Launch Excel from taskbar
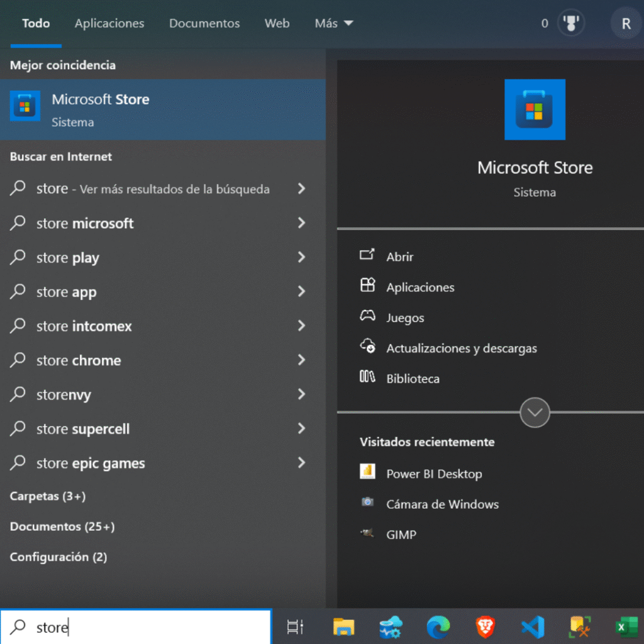Image resolution: width=644 pixels, height=644 pixels. [x=628, y=627]
